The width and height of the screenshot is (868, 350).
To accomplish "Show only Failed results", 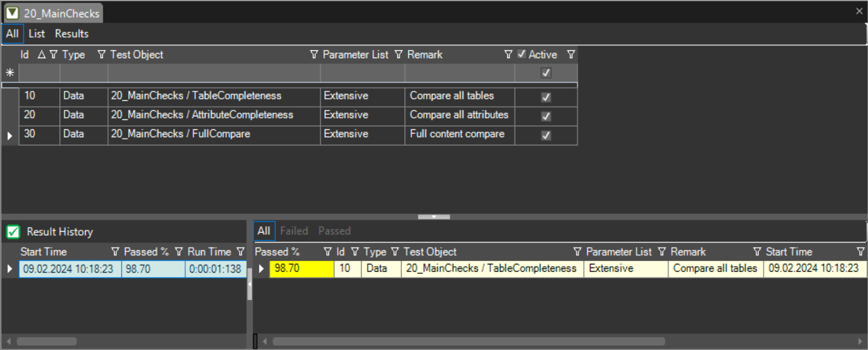I will click(x=294, y=231).
